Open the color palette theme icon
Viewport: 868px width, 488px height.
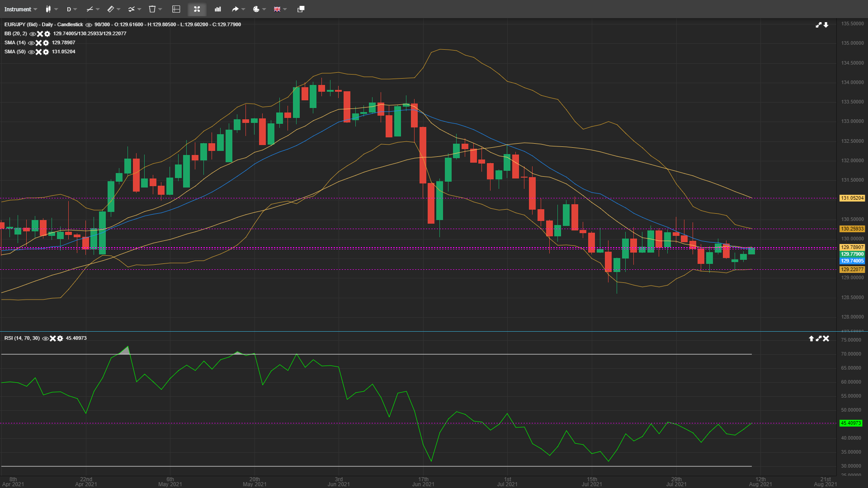(256, 9)
